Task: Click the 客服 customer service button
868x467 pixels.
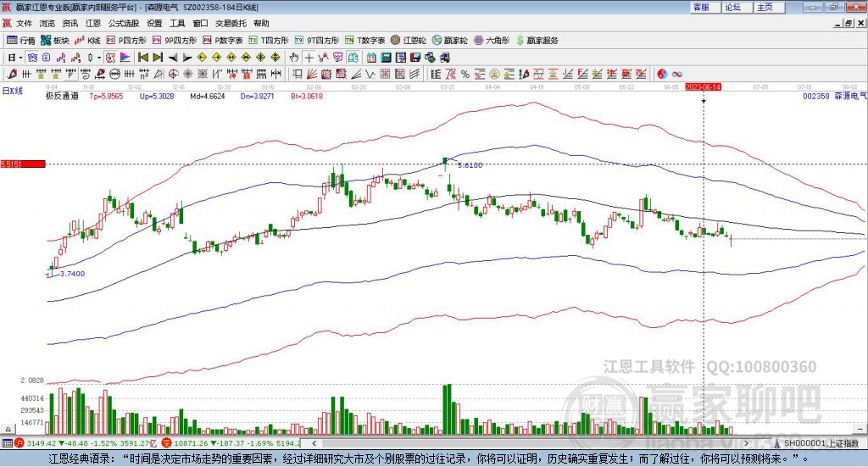Action: (701, 7)
